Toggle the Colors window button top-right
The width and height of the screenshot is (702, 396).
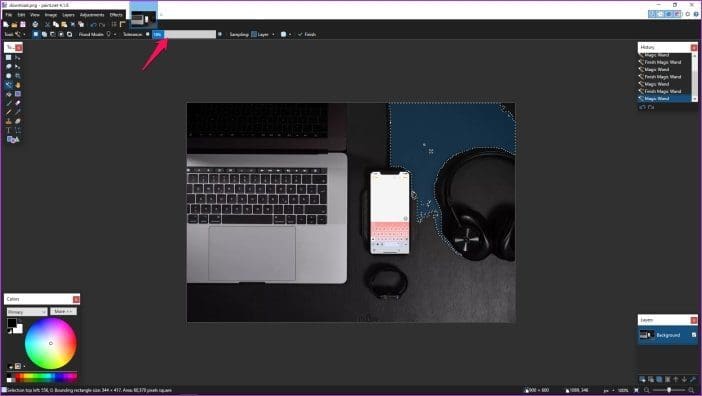[677, 14]
